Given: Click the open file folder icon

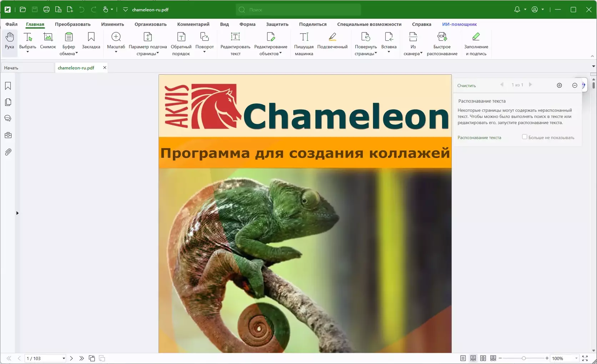Looking at the screenshot, I should pyautogui.click(x=23, y=10).
